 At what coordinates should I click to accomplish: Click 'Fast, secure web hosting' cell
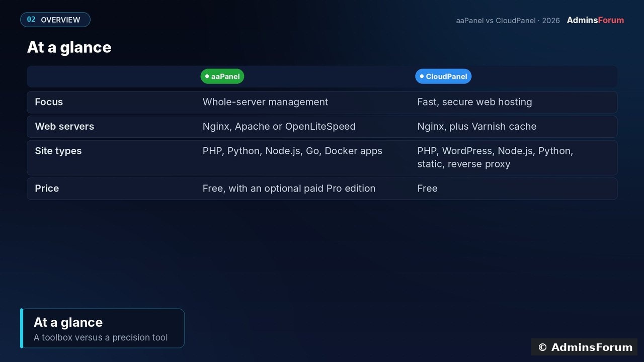474,102
